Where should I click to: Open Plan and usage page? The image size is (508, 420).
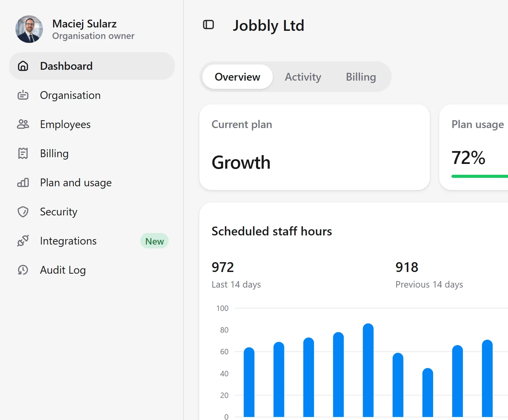click(92, 183)
